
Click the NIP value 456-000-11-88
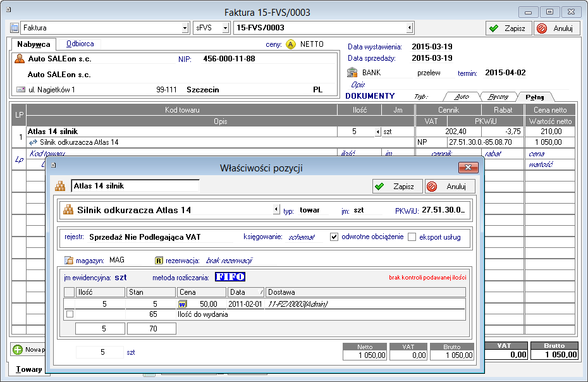tap(229, 59)
